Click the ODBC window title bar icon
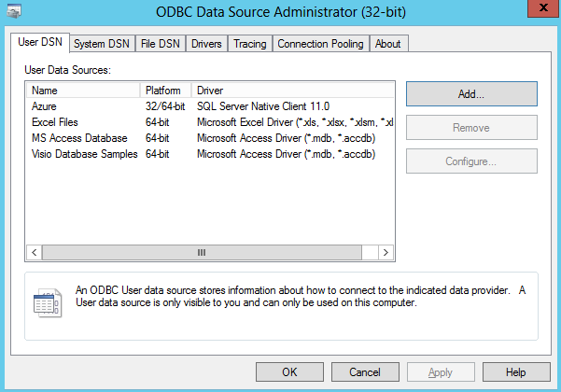This screenshot has width=561, height=392. pyautogui.click(x=13, y=12)
